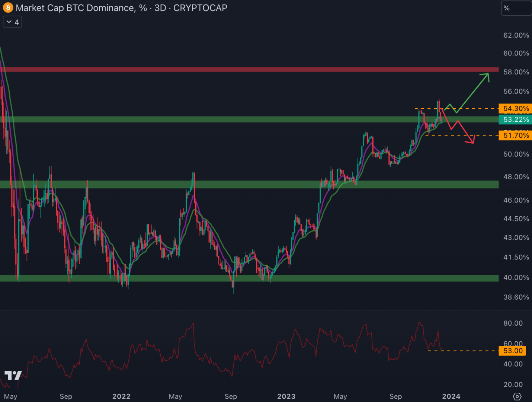Click the CRYPTOCAP exchange name in title
Viewport: 532px width, 402px height.
click(x=200, y=8)
